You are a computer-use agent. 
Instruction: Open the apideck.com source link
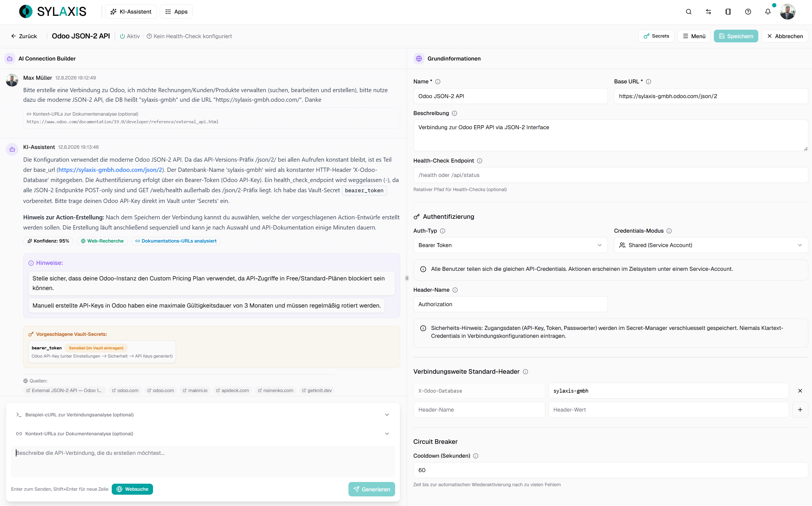[x=232, y=391]
